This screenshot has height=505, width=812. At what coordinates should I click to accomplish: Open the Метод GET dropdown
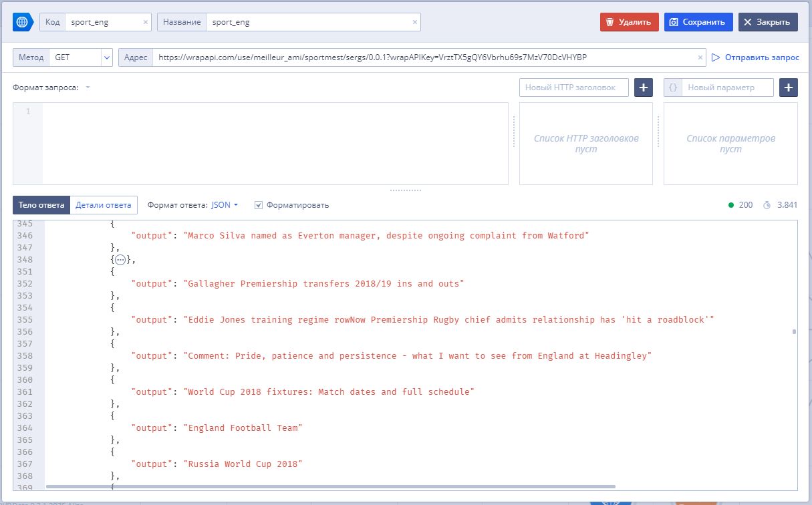tap(107, 57)
